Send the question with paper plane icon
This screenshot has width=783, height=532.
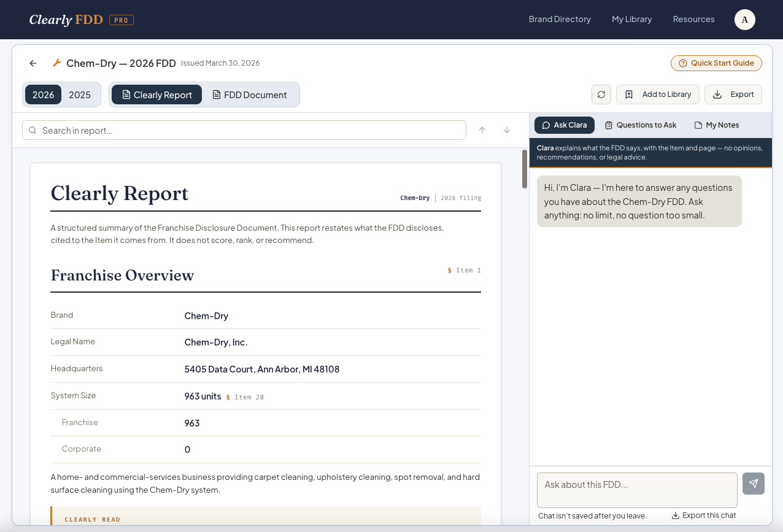(x=754, y=484)
